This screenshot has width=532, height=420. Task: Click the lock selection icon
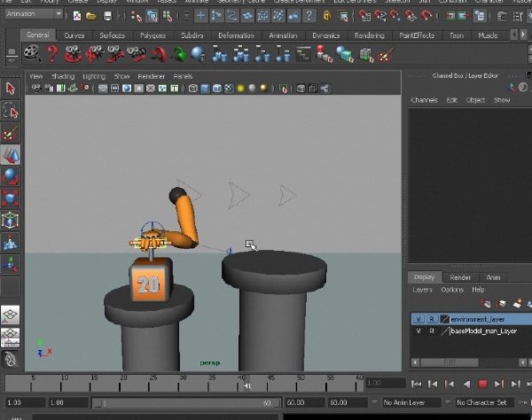coord(326,16)
